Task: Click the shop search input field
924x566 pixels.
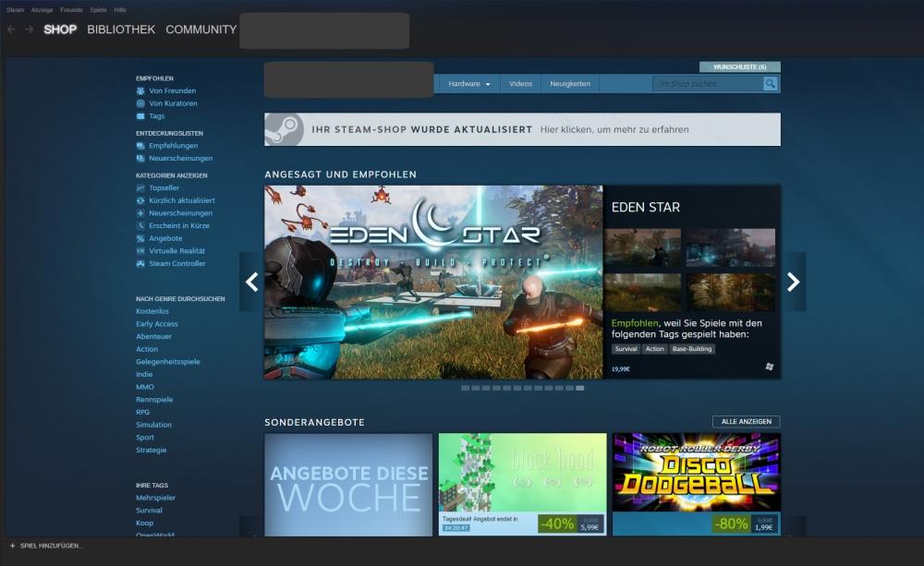Action: pyautogui.click(x=707, y=84)
